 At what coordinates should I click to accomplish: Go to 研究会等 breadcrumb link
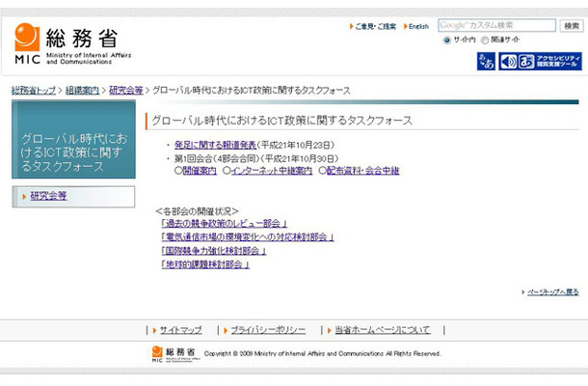coord(126,91)
